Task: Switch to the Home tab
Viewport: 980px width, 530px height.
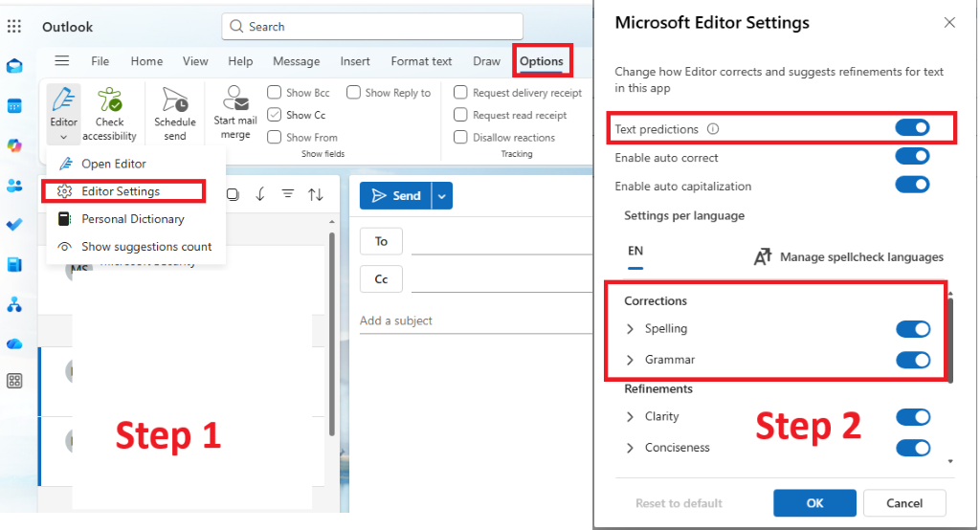Action: (x=146, y=61)
